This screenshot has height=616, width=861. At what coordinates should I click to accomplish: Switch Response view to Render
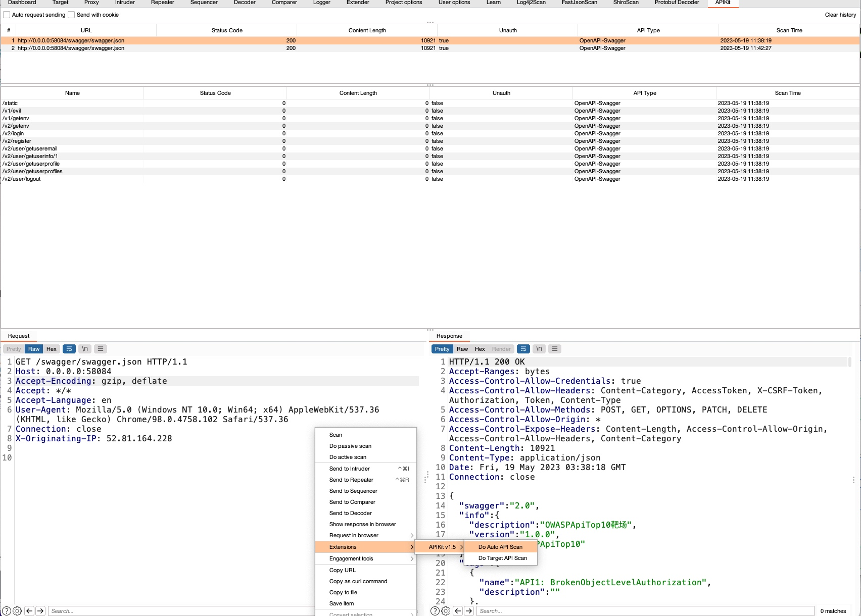click(501, 349)
